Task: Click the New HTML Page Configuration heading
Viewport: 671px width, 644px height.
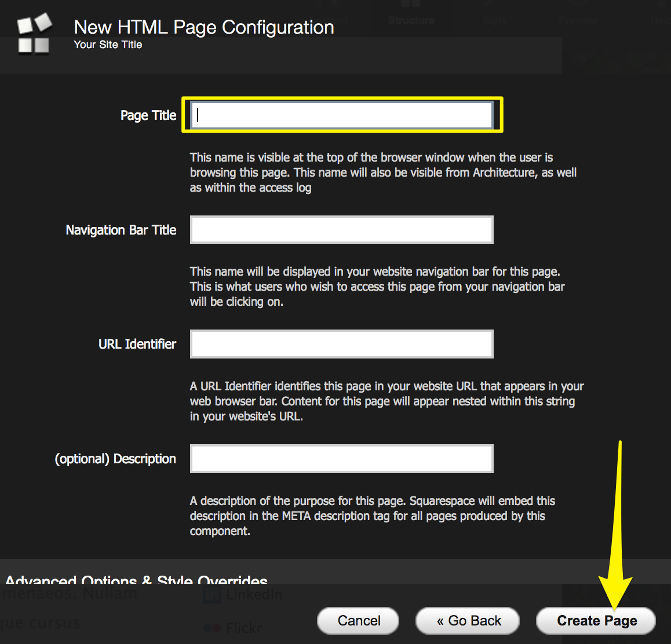Action: tap(204, 27)
